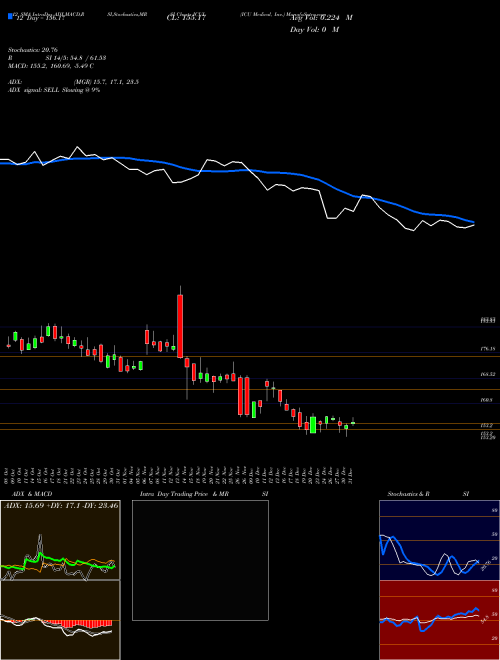Click the navy Stochastics oscillator panel
The height and width of the screenshot is (660, 500).
tap(439, 540)
